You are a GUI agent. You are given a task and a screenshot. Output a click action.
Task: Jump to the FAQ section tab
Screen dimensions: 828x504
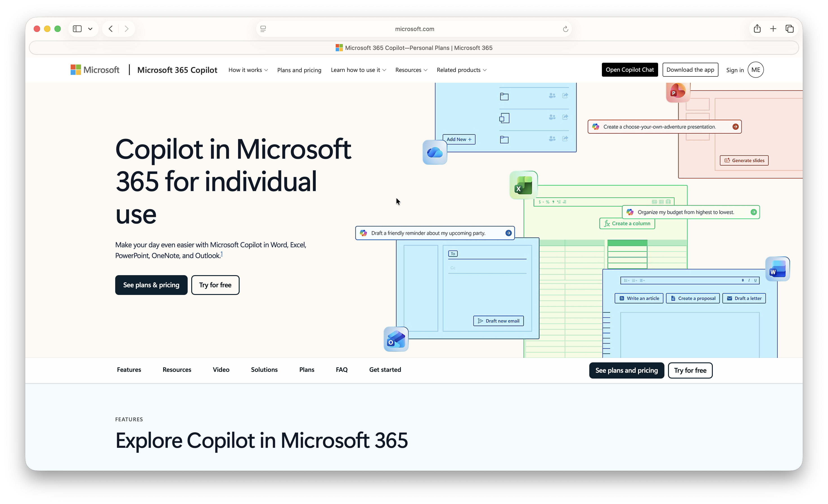click(341, 369)
